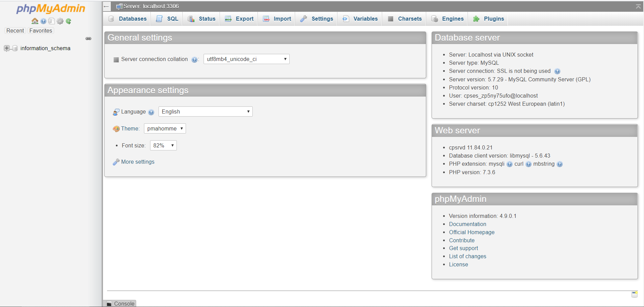This screenshot has width=644, height=307.
Task: Click the phpMyAdmin logo
Action: click(51, 8)
